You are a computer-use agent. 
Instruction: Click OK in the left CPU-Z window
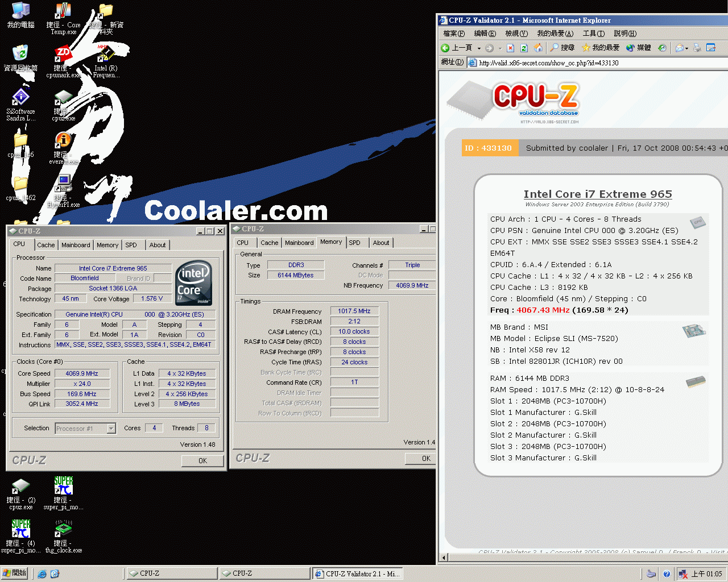[202, 461]
